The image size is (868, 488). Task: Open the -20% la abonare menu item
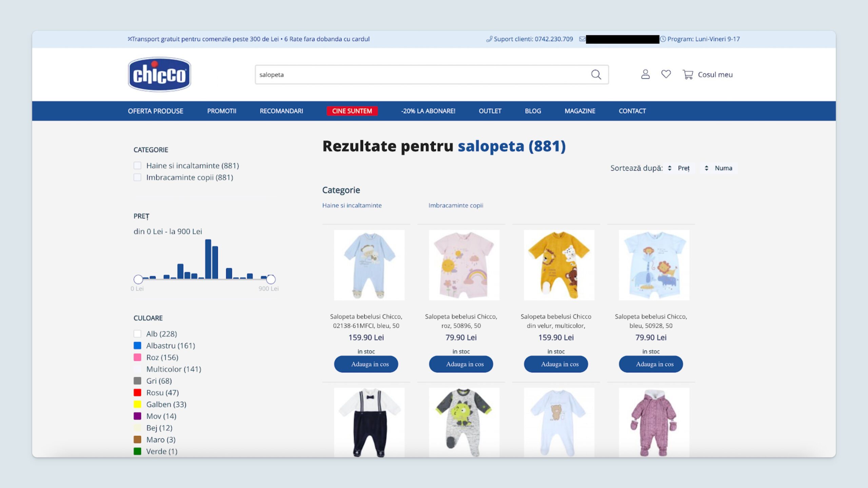point(428,111)
